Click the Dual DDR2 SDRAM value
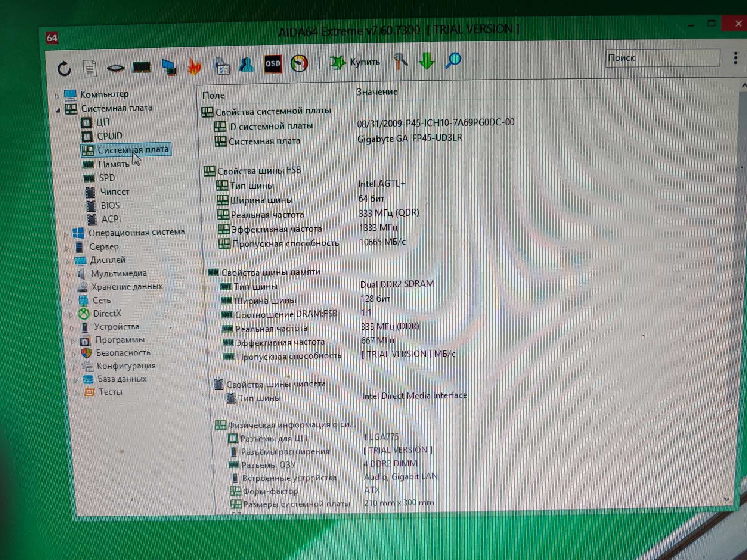The width and height of the screenshot is (747, 560). [x=397, y=284]
